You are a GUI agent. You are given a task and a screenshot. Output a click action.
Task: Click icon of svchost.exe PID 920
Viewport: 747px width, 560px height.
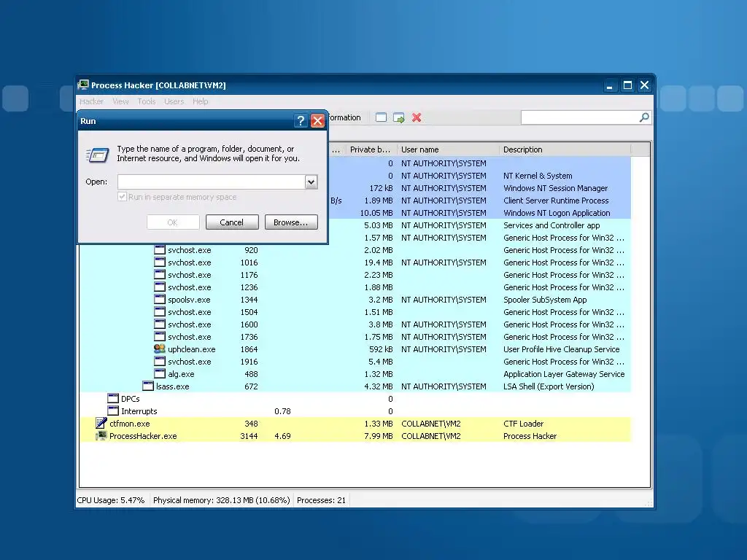pyautogui.click(x=160, y=250)
